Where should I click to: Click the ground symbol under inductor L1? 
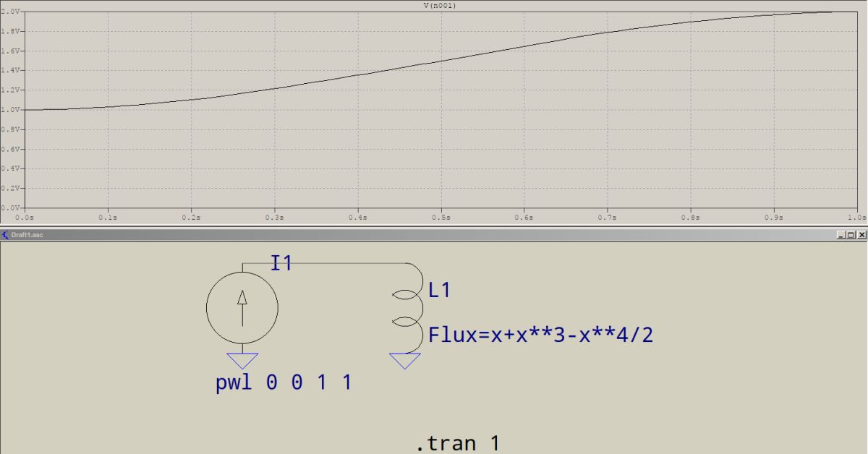(x=404, y=361)
